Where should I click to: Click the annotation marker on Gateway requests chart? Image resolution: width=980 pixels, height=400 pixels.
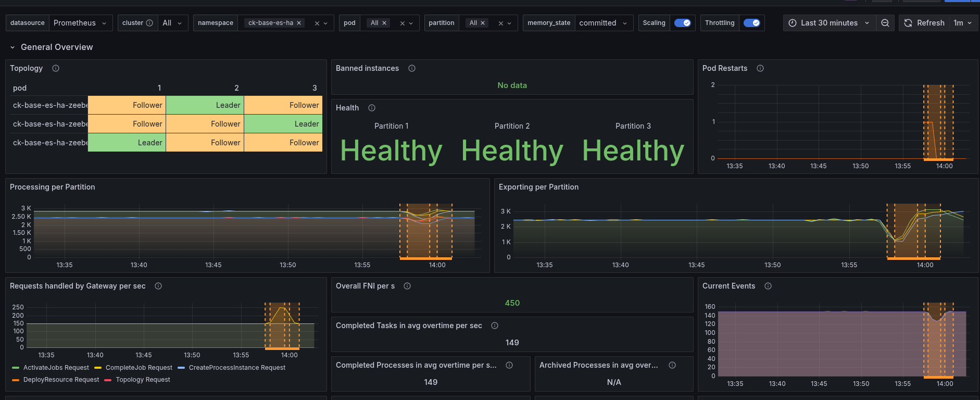(282, 348)
